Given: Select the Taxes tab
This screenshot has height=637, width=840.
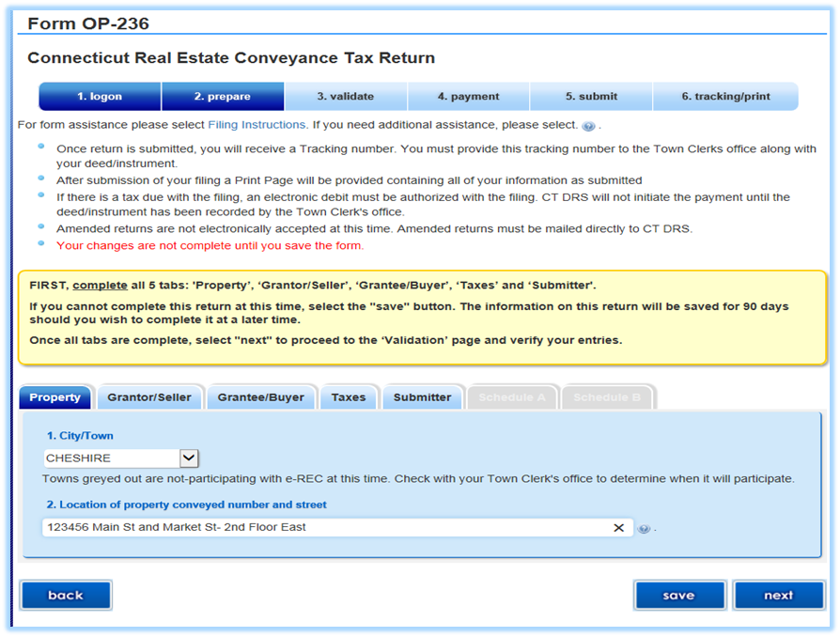Looking at the screenshot, I should [349, 397].
